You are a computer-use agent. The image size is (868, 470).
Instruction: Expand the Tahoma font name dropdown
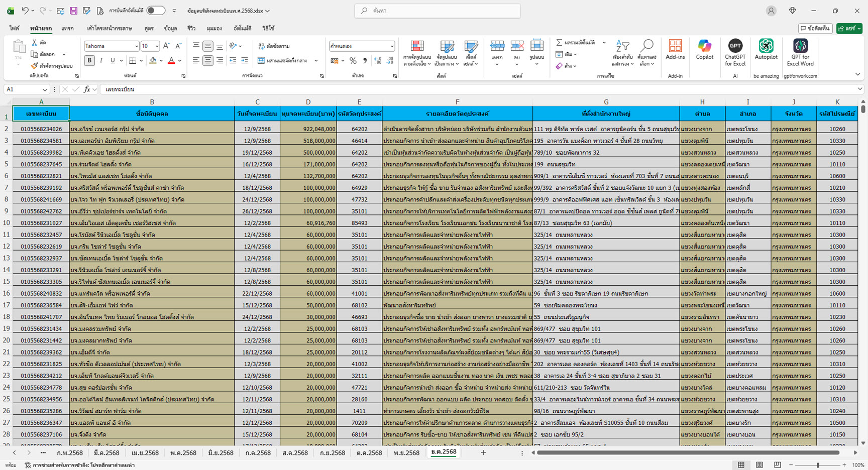pyautogui.click(x=136, y=46)
